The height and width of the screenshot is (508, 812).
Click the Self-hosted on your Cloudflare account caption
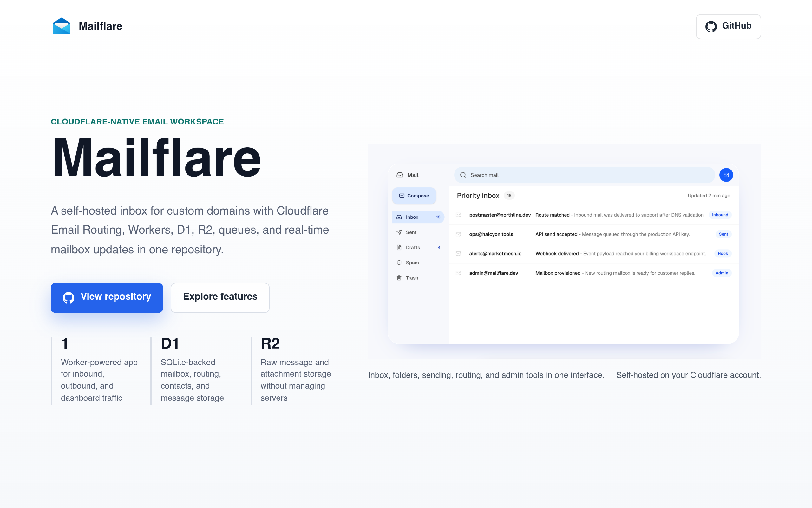[689, 375]
